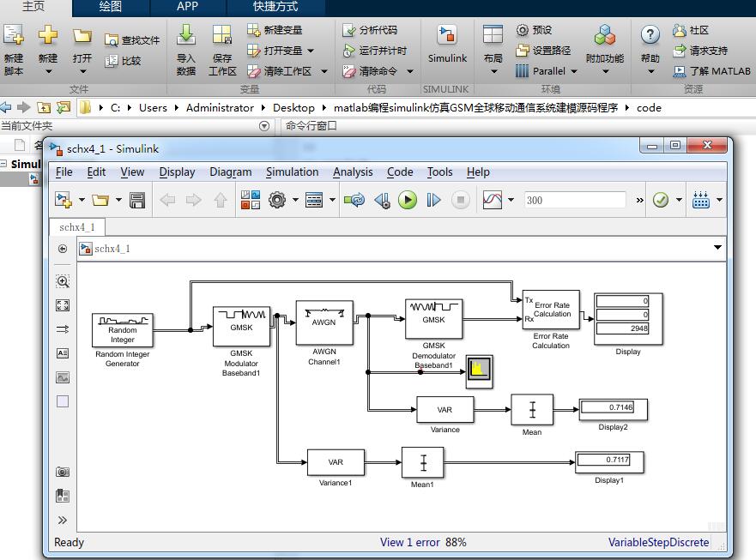Viewport: 756px width, 560px height.
Task: Click the Model Explorer icon
Action: (314, 200)
